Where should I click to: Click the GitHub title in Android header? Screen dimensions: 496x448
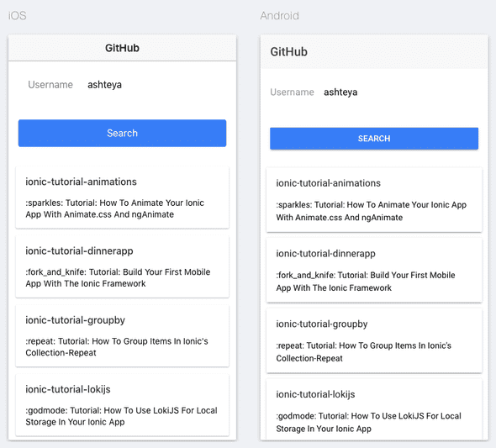[288, 52]
